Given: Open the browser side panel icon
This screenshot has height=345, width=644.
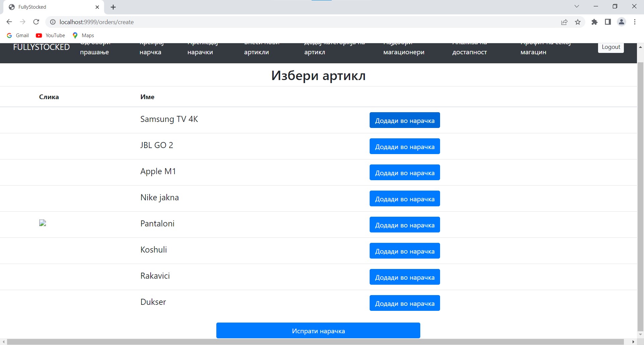Looking at the screenshot, I should coord(608,22).
